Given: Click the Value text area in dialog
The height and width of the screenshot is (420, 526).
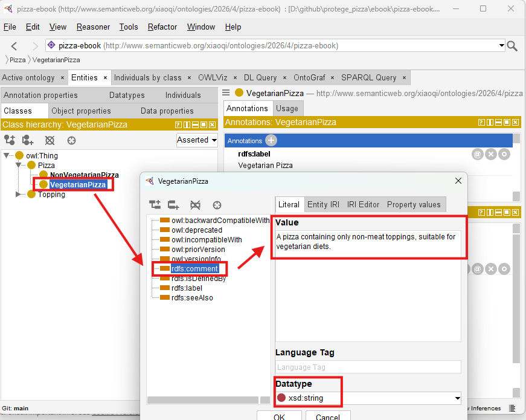Looking at the screenshot, I should 368,285.
